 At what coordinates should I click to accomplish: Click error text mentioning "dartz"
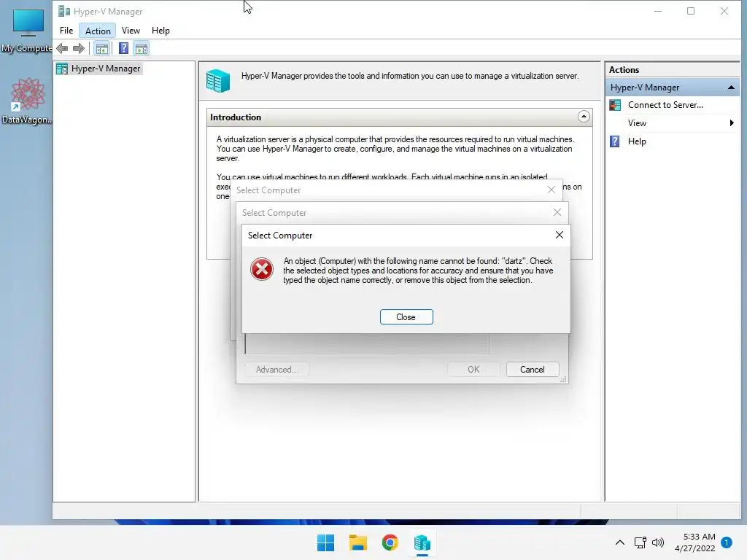pos(418,271)
